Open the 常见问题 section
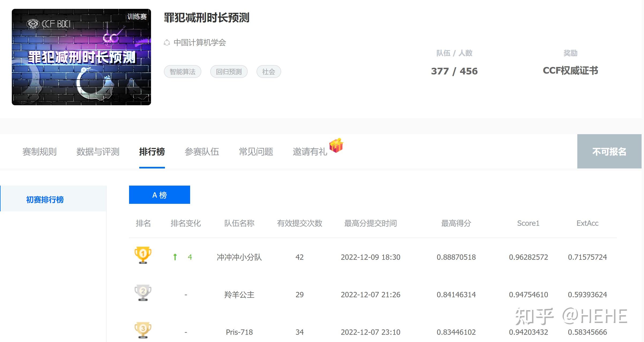 [x=256, y=152]
